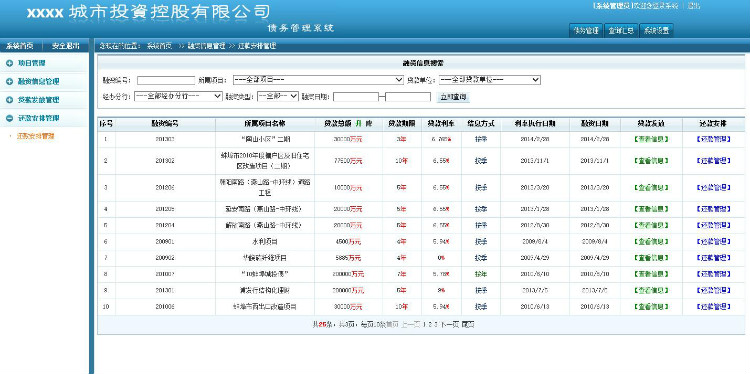Open 还款管理 for row 5
This screenshot has height=374, width=750.
[x=713, y=225]
